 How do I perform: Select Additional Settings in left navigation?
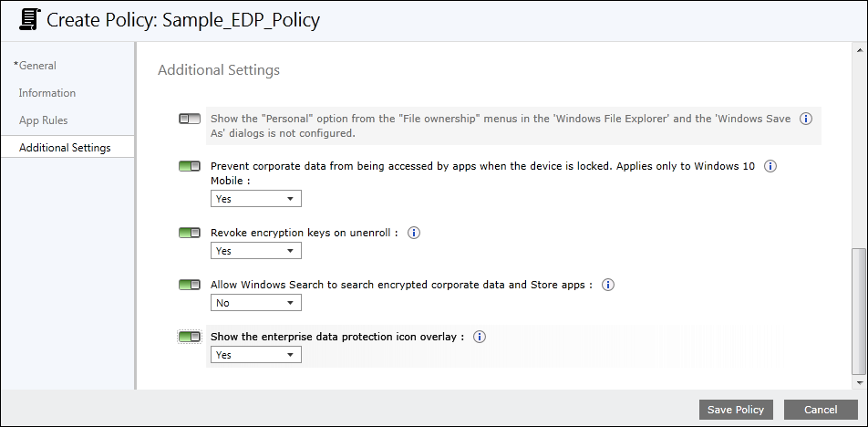(65, 148)
